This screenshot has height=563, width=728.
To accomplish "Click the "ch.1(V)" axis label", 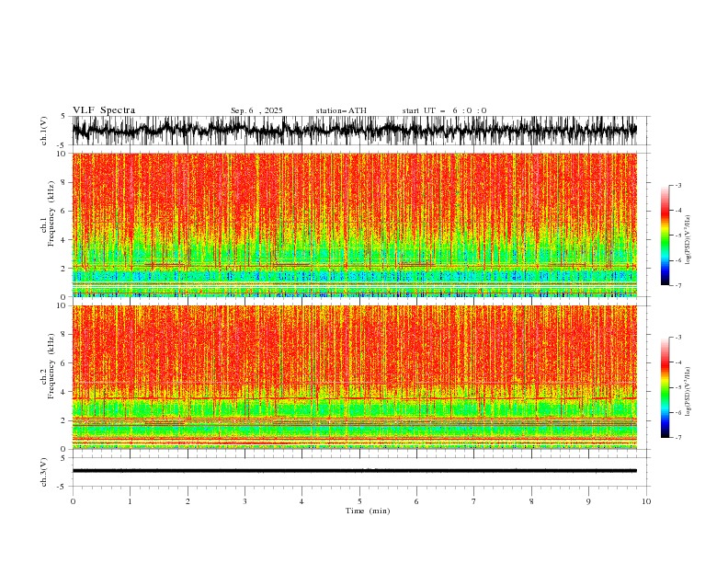I will click(x=44, y=131).
